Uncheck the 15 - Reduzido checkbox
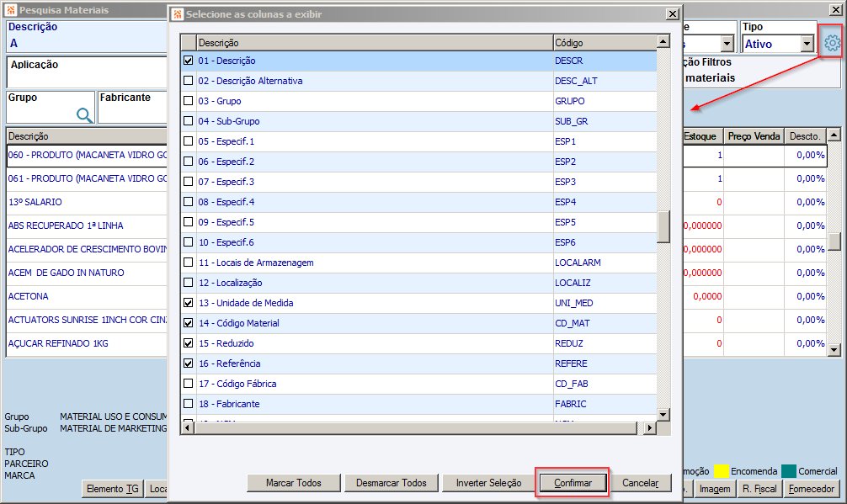The width and height of the screenshot is (847, 504). pos(188,343)
